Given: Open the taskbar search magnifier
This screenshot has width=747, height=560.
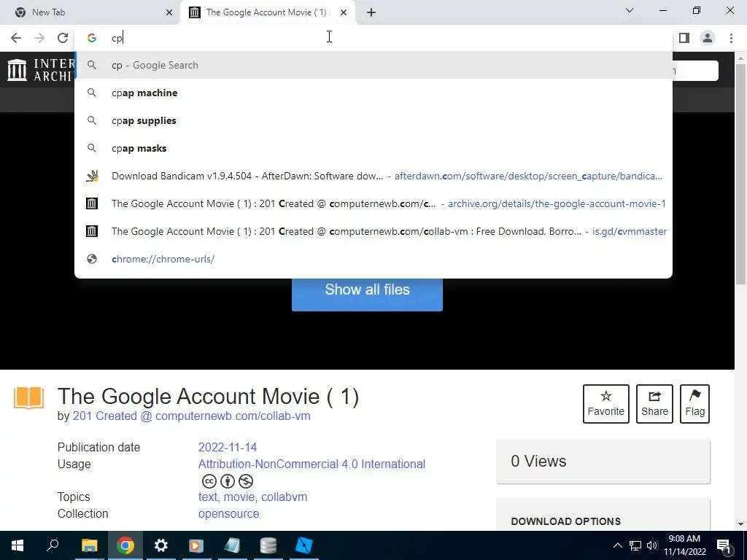Looking at the screenshot, I should pos(53,545).
